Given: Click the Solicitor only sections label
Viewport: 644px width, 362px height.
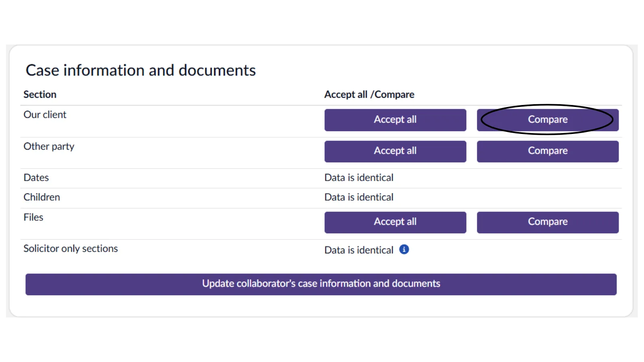Looking at the screenshot, I should click(70, 249).
